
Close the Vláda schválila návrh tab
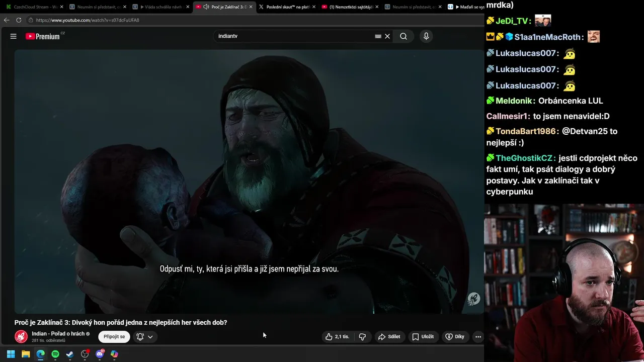coord(187,7)
